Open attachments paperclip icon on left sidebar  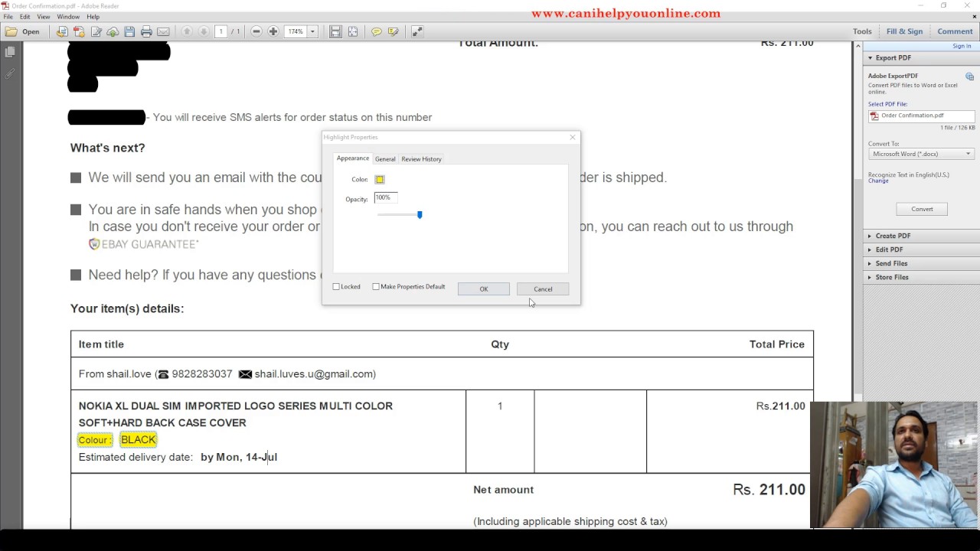[x=9, y=74]
